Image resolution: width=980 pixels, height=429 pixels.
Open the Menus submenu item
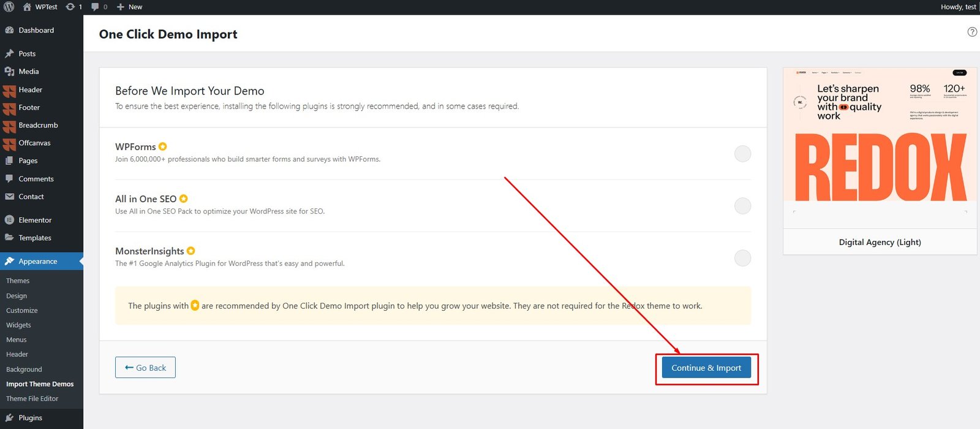pyautogui.click(x=17, y=340)
